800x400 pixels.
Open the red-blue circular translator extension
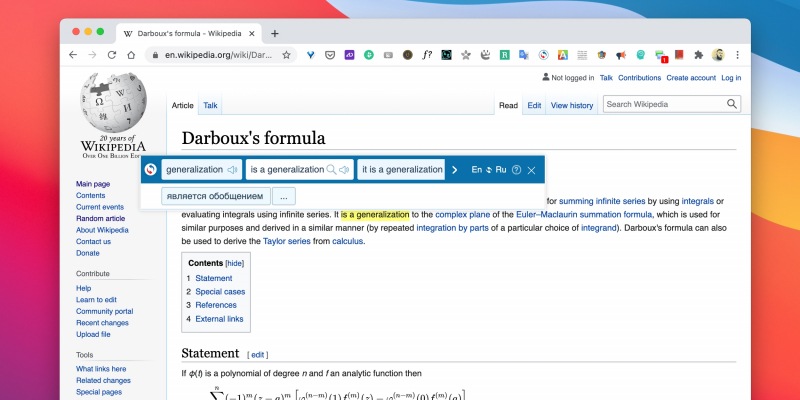tap(544, 55)
